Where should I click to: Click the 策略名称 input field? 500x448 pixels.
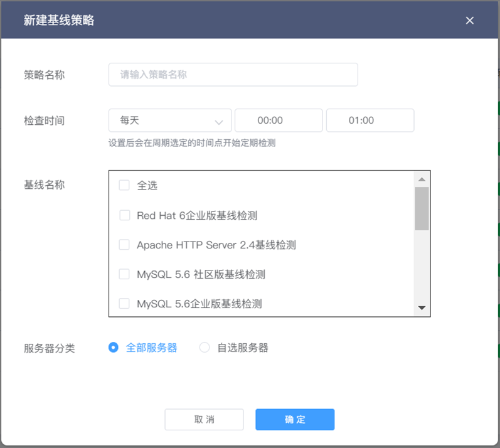coord(233,75)
